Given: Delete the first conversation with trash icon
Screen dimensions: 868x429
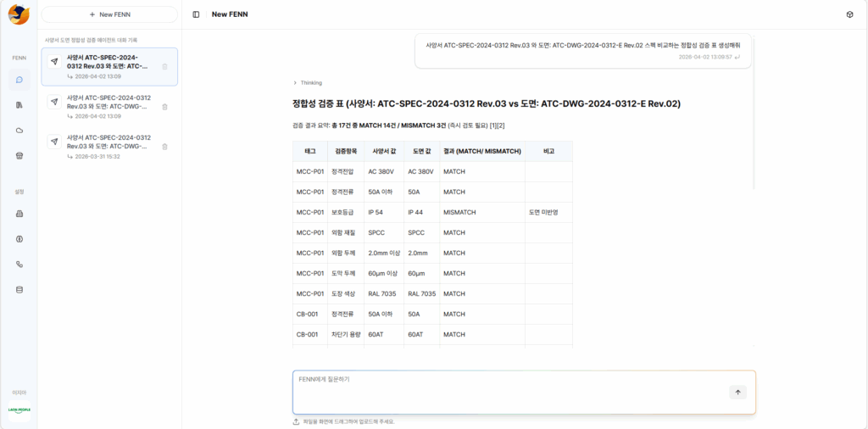Looking at the screenshot, I should coord(164,66).
